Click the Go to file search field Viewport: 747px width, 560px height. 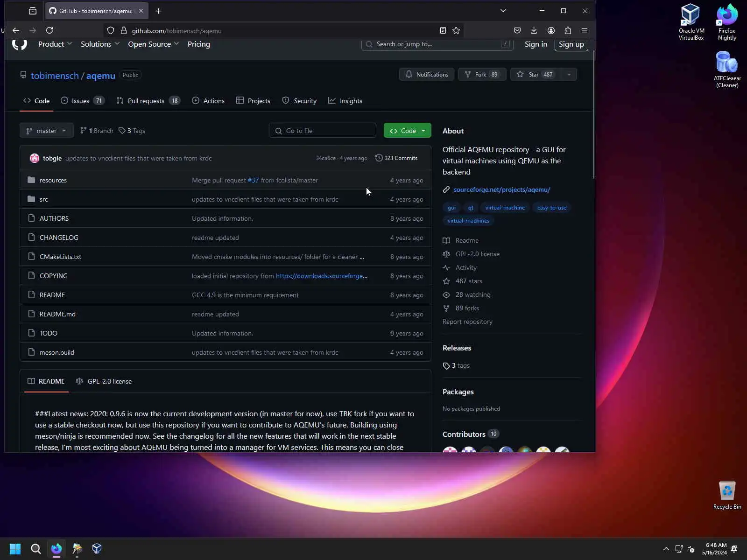pos(323,131)
